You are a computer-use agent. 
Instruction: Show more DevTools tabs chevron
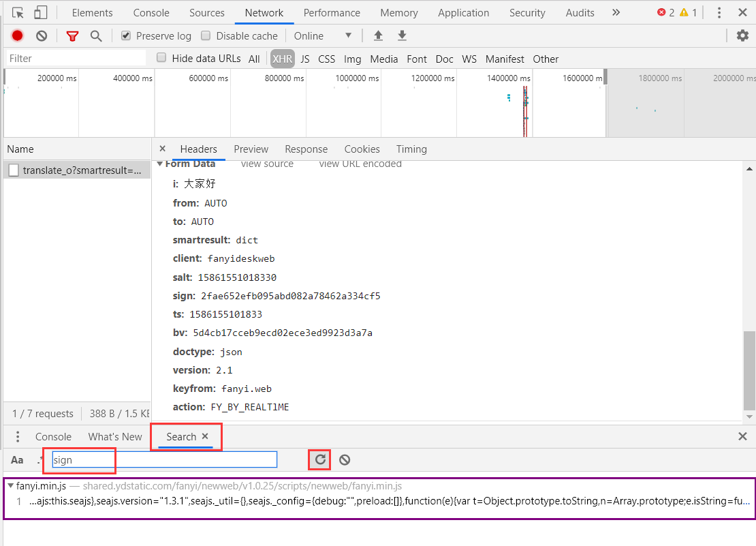pyautogui.click(x=616, y=12)
